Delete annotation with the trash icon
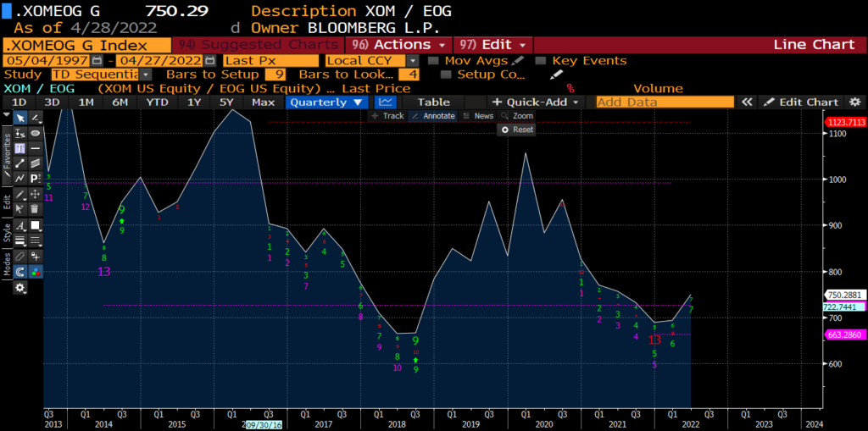The image size is (868, 431). pyautogui.click(x=36, y=209)
